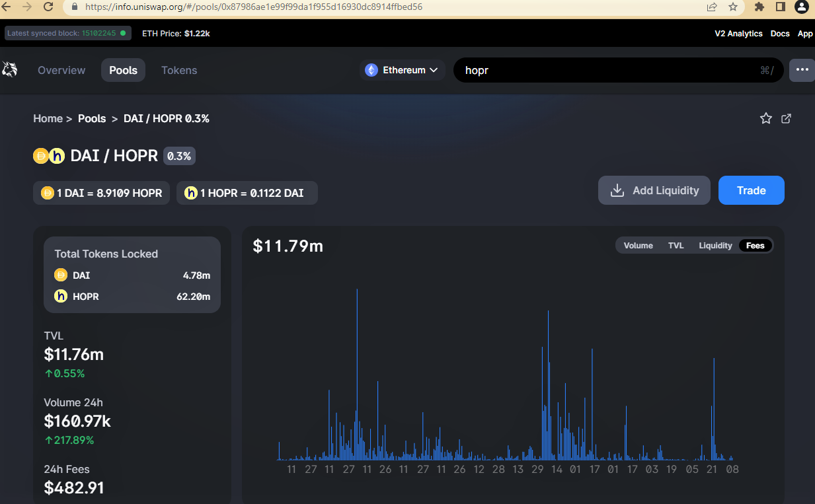Open the V2 Analytics link

click(738, 34)
